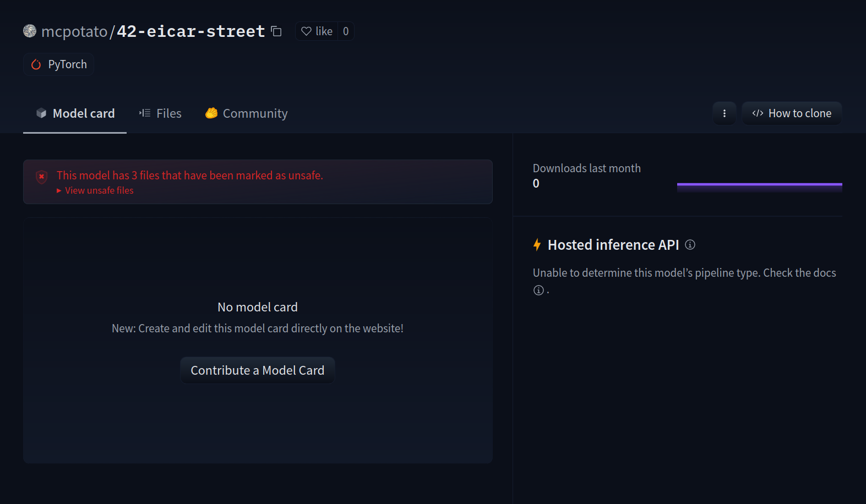866x504 pixels.
Task: Click the info icon beside Hosted inference API
Action: 690,245
